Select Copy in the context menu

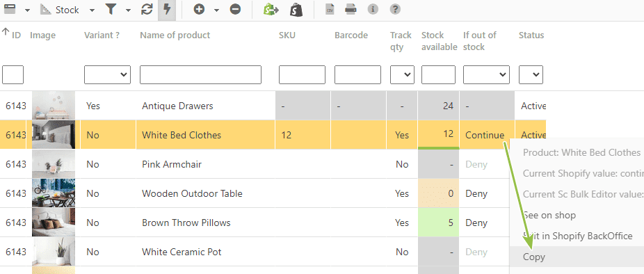pyautogui.click(x=534, y=257)
